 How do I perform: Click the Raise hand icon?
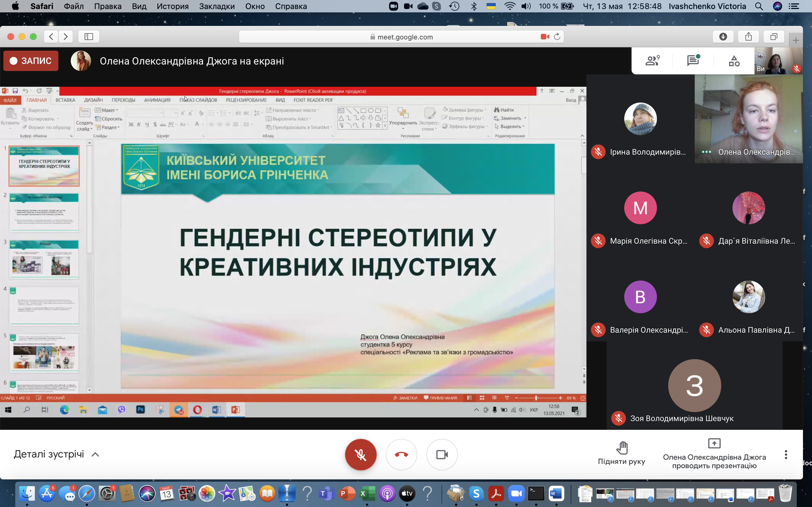tap(622, 448)
